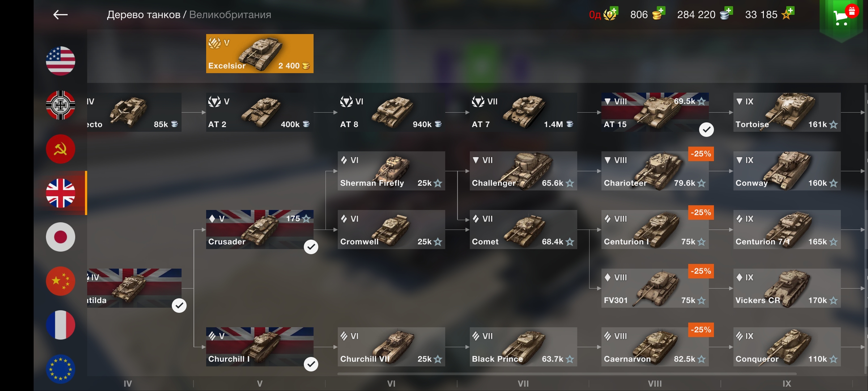Image resolution: width=868 pixels, height=391 pixels.
Task: Select the UK nation tab
Action: (x=60, y=193)
